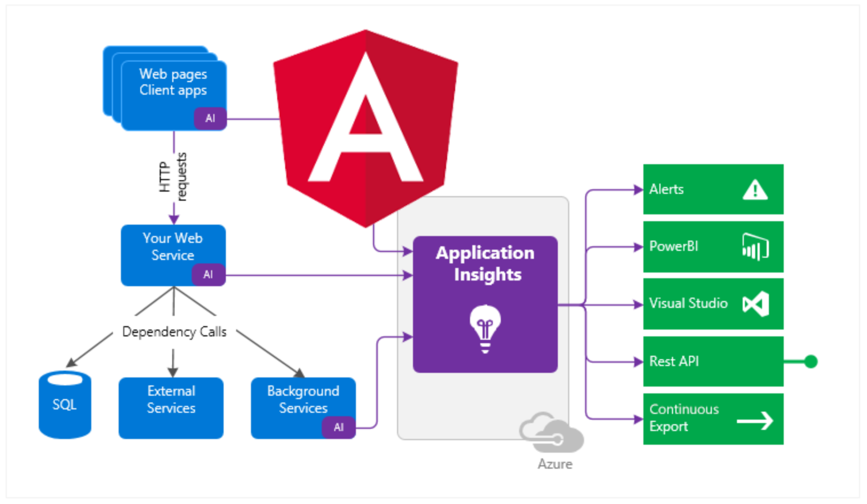Viewport: 867px width, 504px height.
Task: Click the Azure cloud icon
Action: (x=552, y=433)
